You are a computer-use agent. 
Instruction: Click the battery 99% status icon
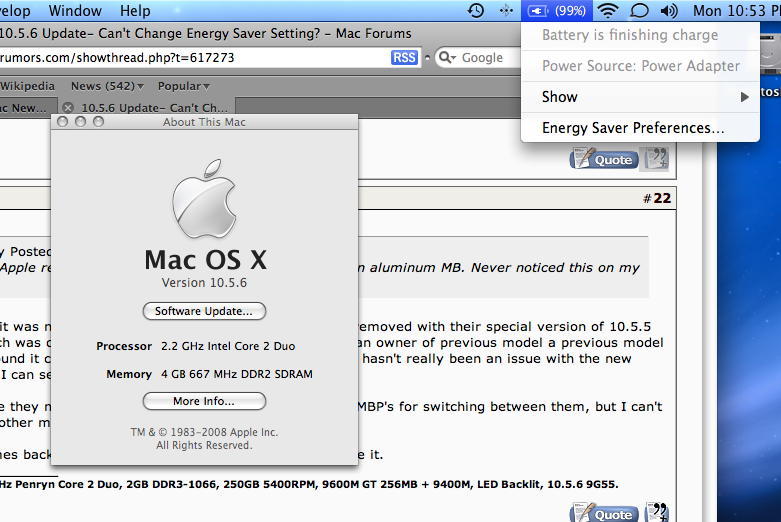click(x=557, y=10)
